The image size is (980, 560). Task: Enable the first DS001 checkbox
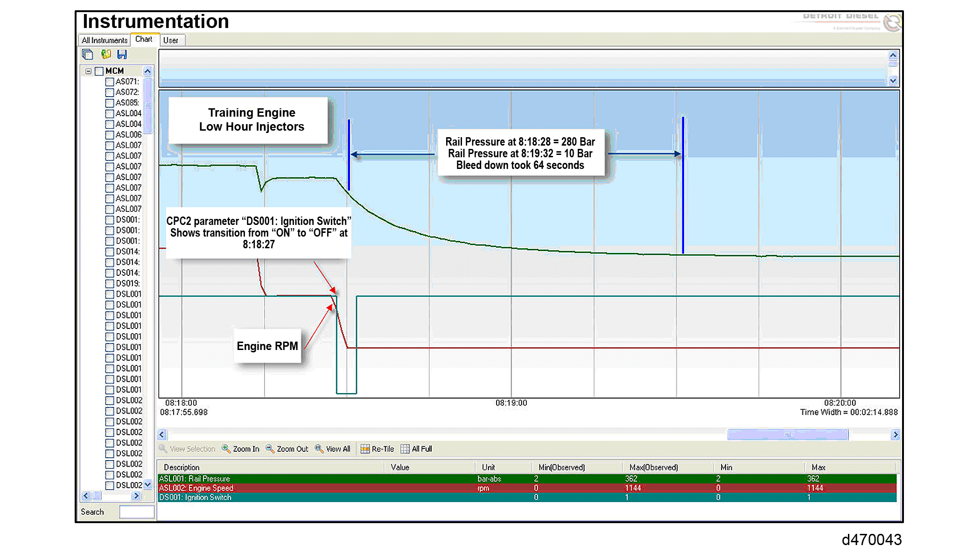click(110, 220)
